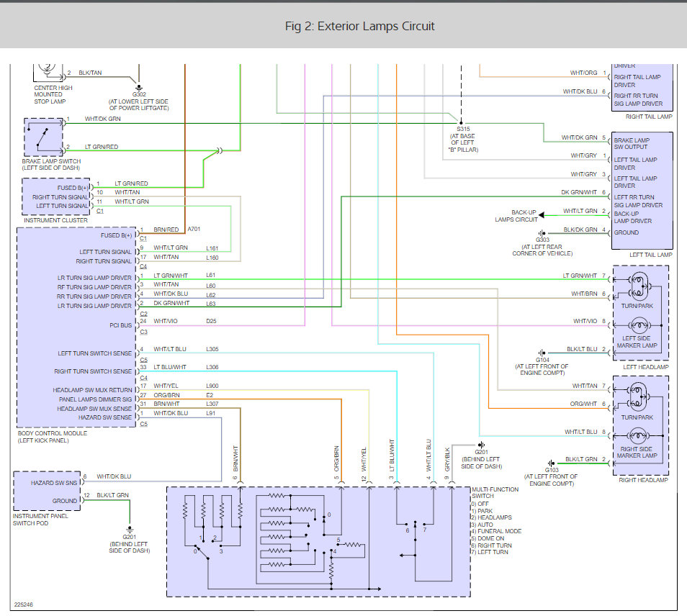
Task: Click the 'LEFT TURN SWITCH SENSE' pin label
Action: [94, 353]
